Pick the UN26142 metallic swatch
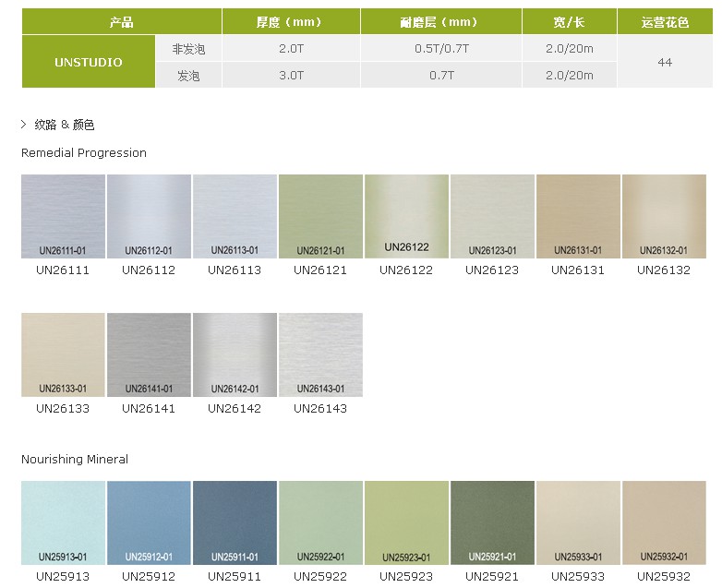722x588 pixels. tap(235, 355)
